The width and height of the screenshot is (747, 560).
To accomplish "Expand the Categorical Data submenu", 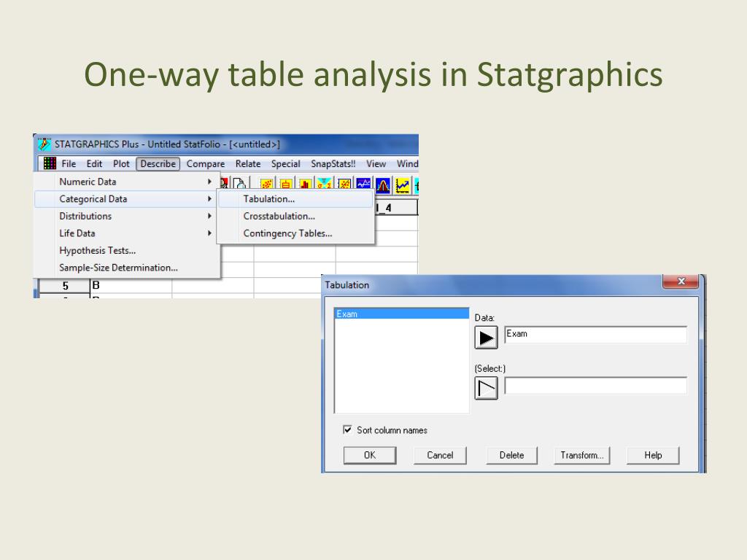I will (x=127, y=199).
